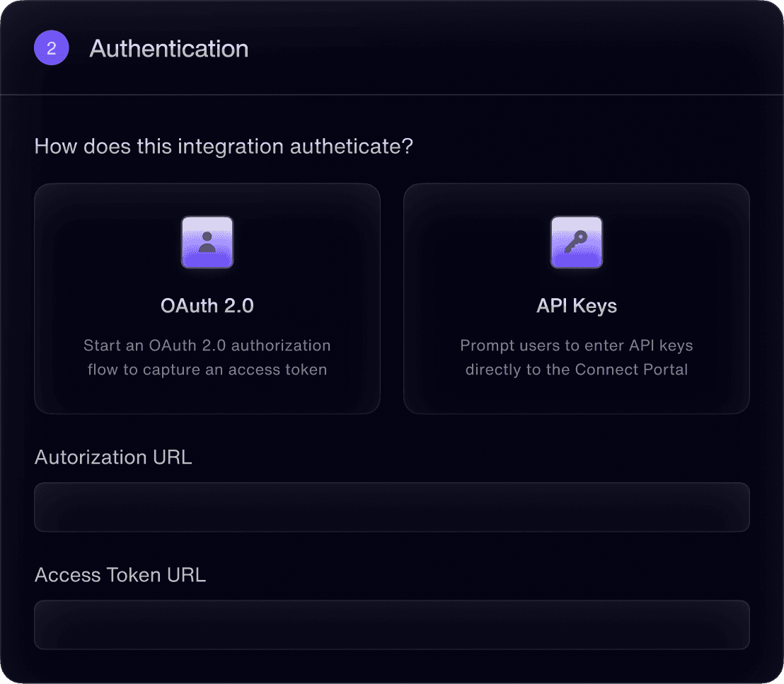The width and height of the screenshot is (784, 684).
Task: Click the "directly to the Connect Portal" line
Action: 577,370
